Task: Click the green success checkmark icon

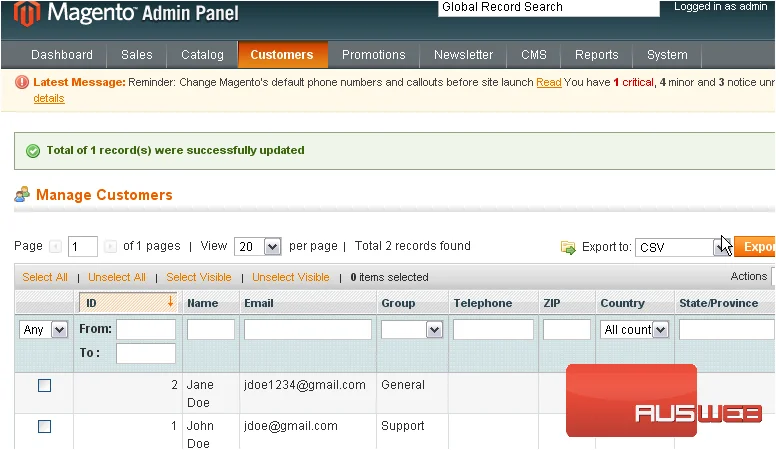Action: tap(33, 151)
